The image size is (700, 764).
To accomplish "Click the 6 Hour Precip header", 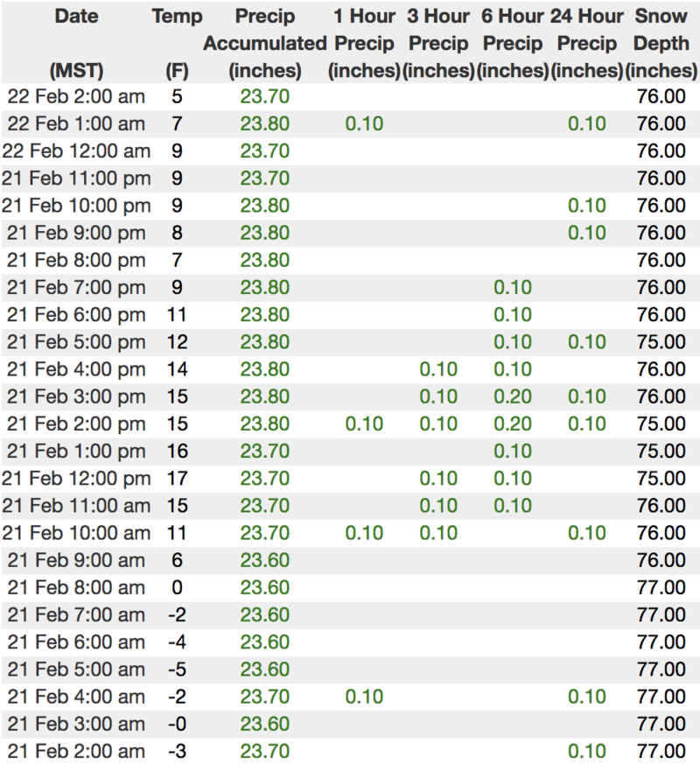I will coord(513,43).
